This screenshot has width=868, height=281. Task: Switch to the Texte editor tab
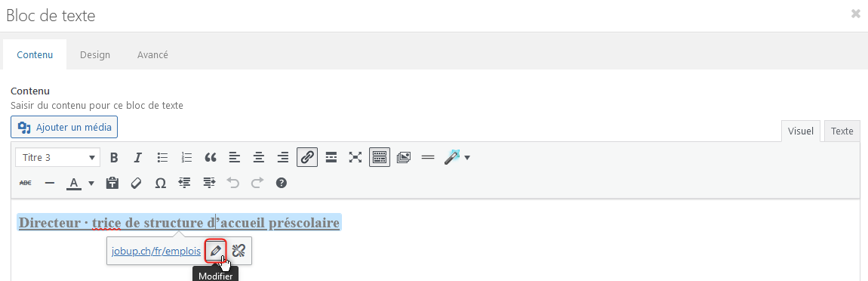(842, 131)
